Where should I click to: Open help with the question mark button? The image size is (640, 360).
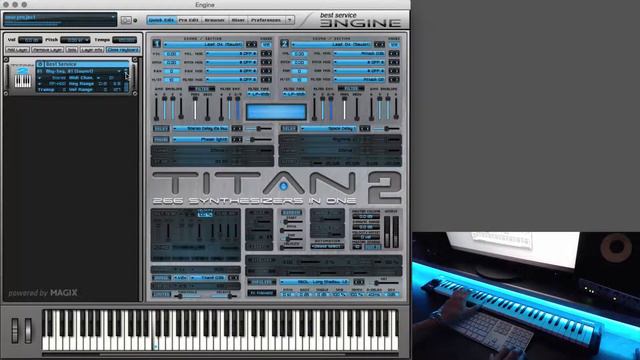289,20
